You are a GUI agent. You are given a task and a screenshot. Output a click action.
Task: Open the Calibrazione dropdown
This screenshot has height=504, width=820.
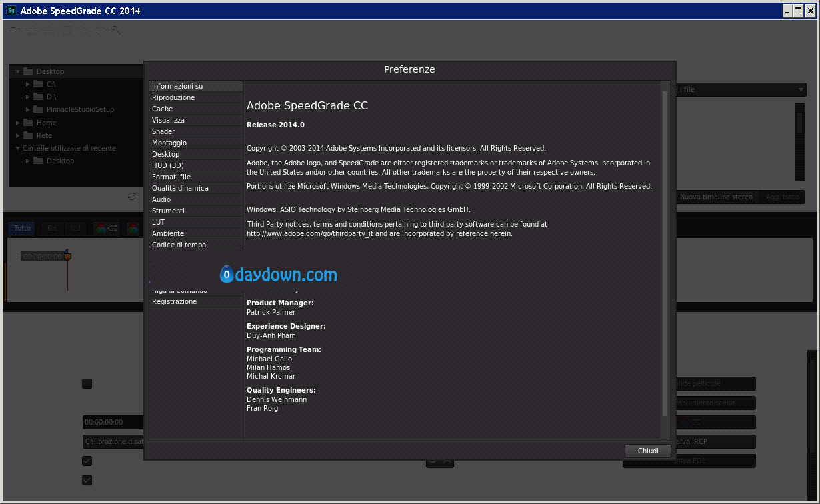click(113, 441)
